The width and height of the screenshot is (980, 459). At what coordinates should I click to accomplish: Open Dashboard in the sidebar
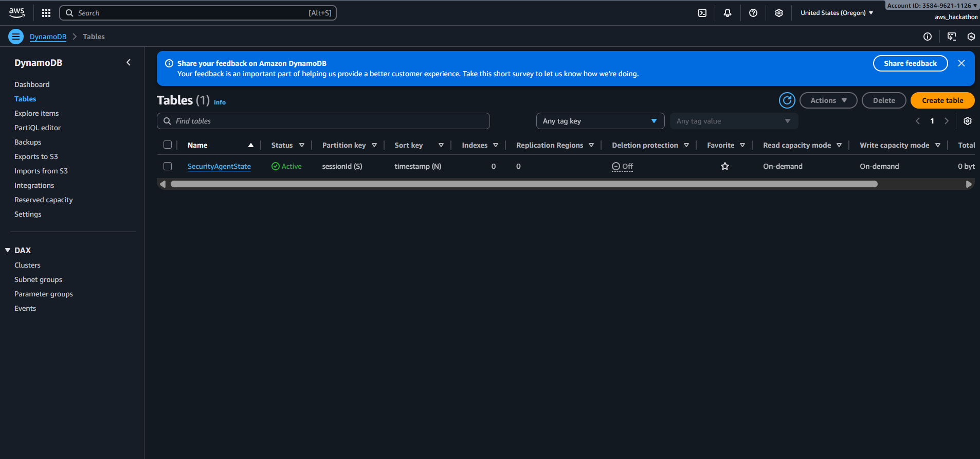[32, 84]
